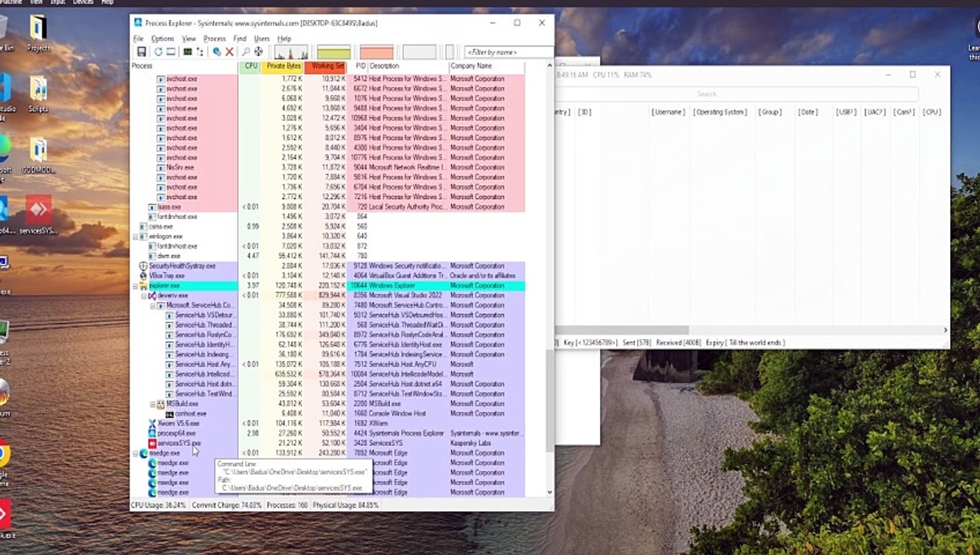Screen dimensions: 980x555
Task: Select the ServiceHub.IdentityH... process row
Action: click(x=327, y=345)
